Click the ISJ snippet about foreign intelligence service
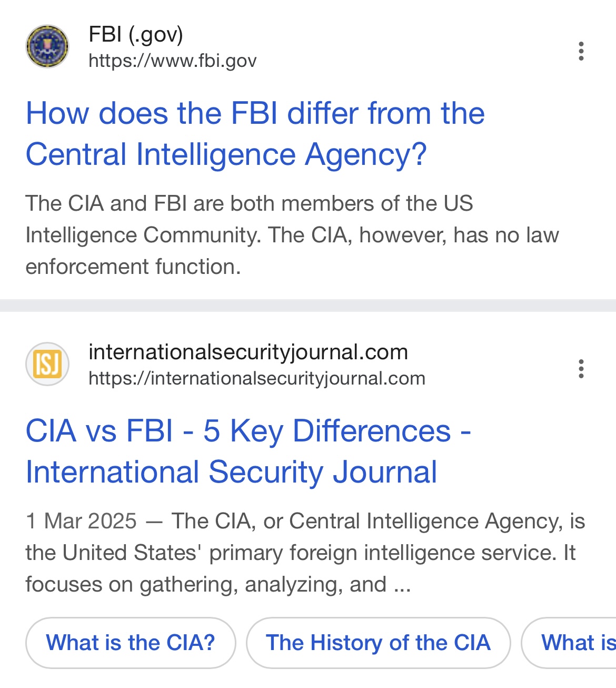The width and height of the screenshot is (616, 688). pos(305,553)
